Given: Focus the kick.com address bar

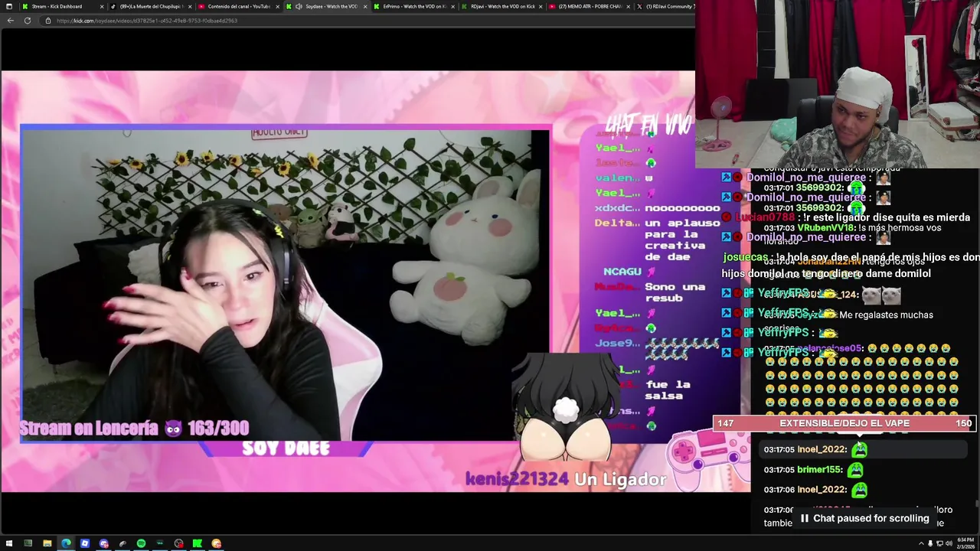Looking at the screenshot, I should click(367, 21).
